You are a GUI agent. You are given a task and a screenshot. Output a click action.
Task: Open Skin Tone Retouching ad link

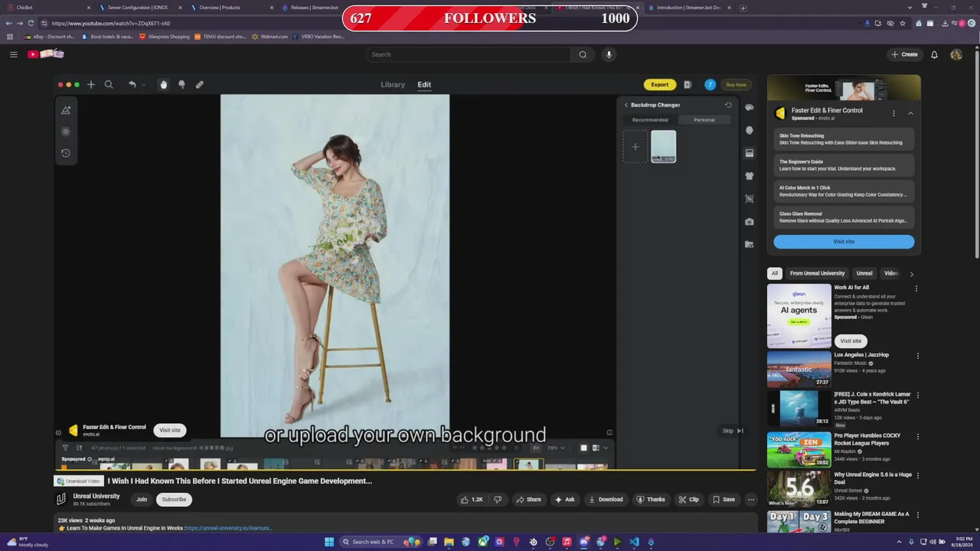844,139
